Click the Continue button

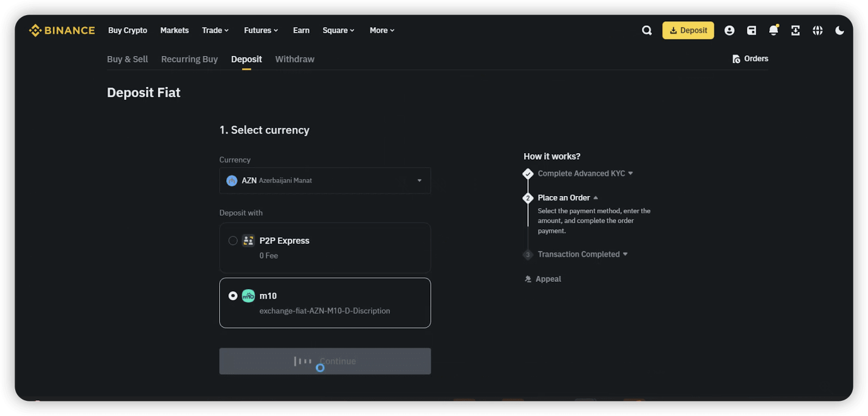[325, 361]
